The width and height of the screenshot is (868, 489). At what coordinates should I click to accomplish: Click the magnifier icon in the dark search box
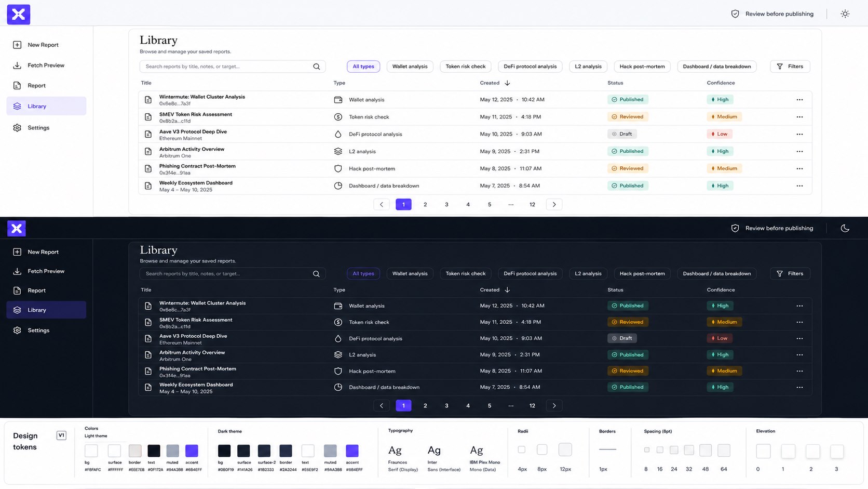316,274
